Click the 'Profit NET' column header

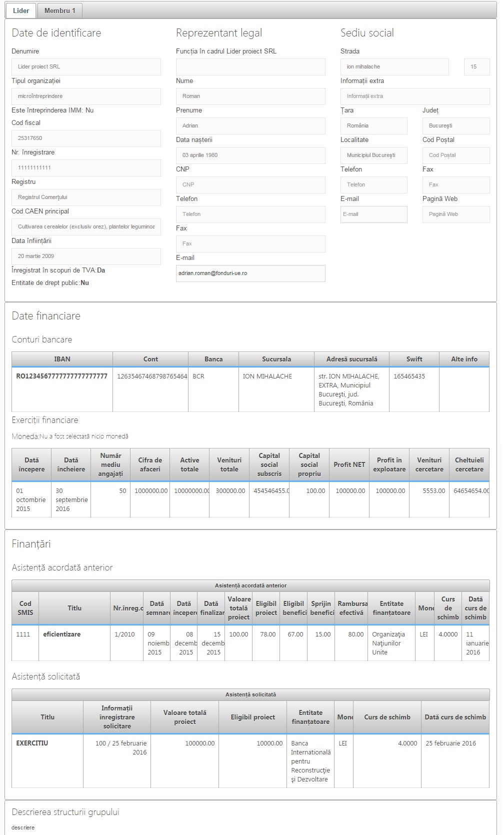click(349, 464)
